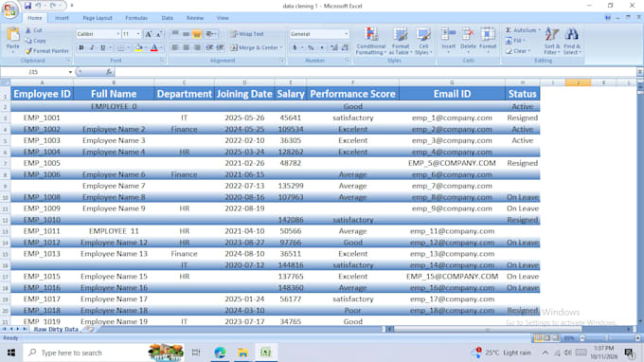644x362 pixels.
Task: Open Task View on taskbar
Action: [196, 353]
